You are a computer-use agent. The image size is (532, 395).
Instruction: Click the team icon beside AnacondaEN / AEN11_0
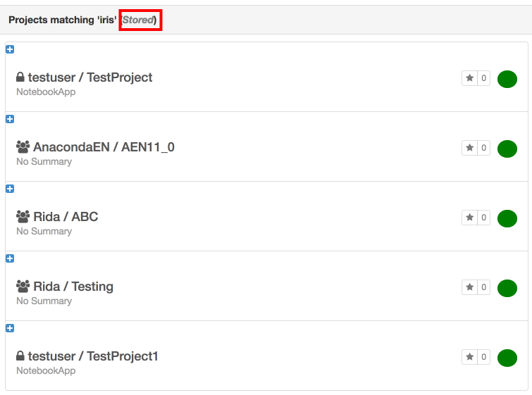click(x=23, y=147)
